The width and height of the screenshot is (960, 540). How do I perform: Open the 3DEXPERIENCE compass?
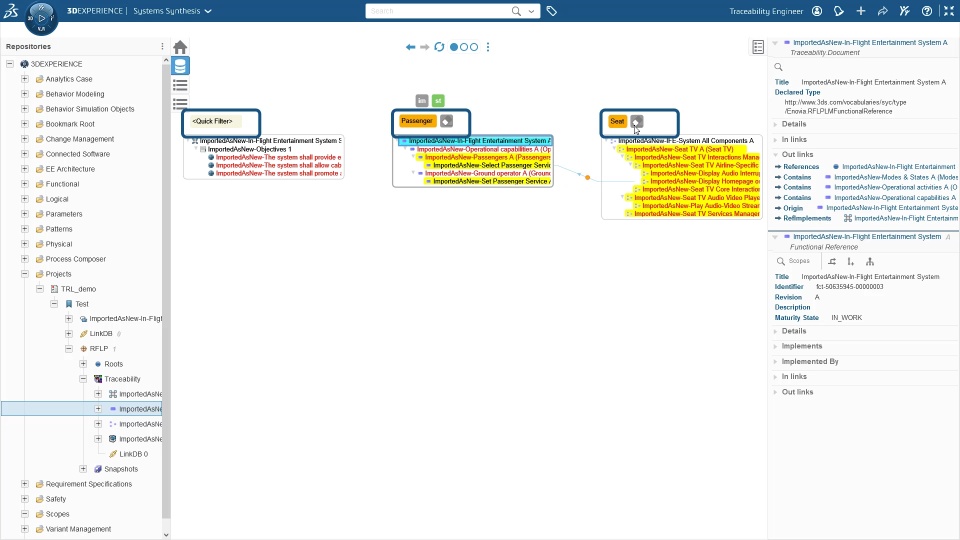pos(41,18)
